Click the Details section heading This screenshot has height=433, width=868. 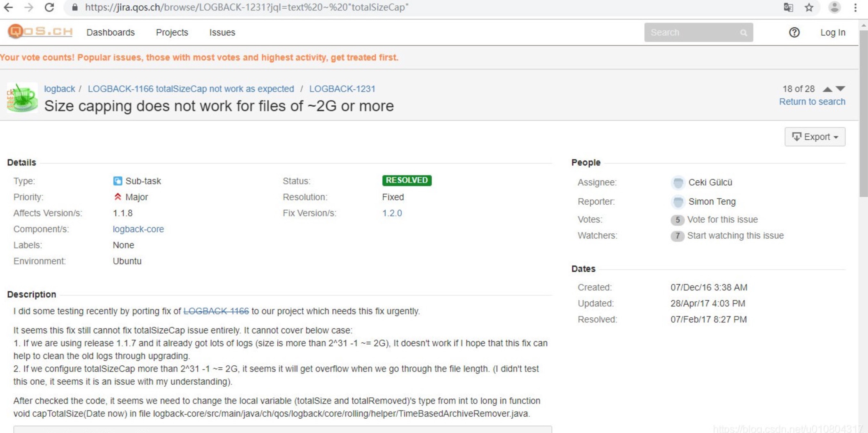21,162
